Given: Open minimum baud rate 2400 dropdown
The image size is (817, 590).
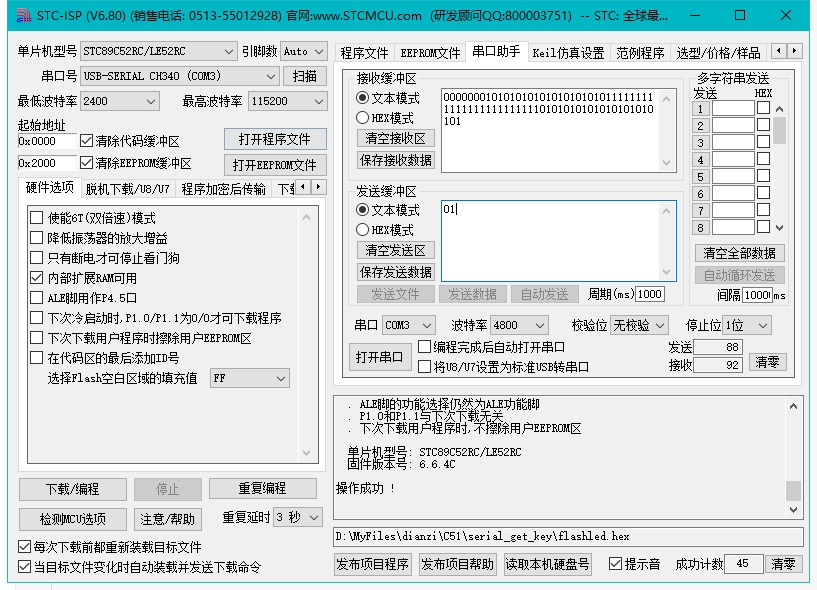Looking at the screenshot, I should (120, 101).
